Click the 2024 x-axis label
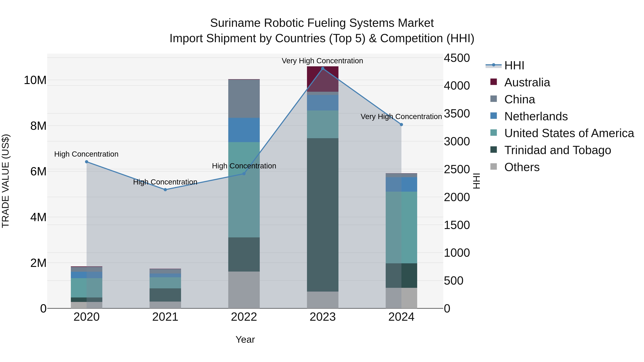The image size is (644, 362). pos(401,317)
